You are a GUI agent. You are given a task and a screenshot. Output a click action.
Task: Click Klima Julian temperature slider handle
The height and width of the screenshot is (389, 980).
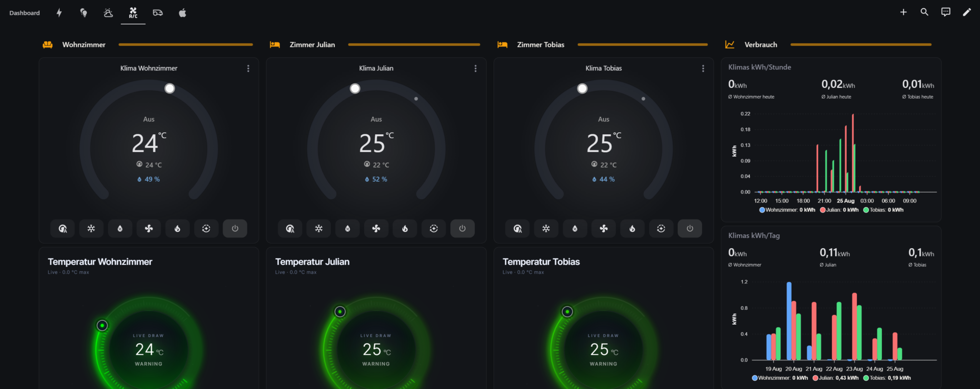pos(355,88)
